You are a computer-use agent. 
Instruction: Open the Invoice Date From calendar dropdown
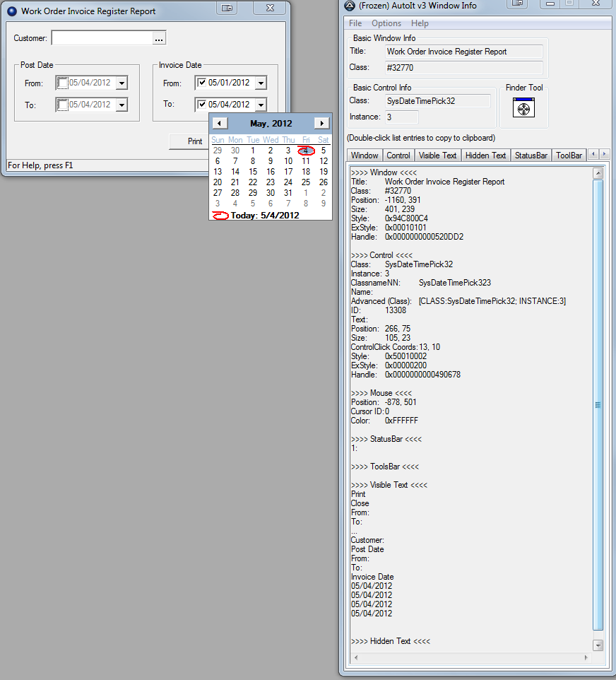(261, 83)
